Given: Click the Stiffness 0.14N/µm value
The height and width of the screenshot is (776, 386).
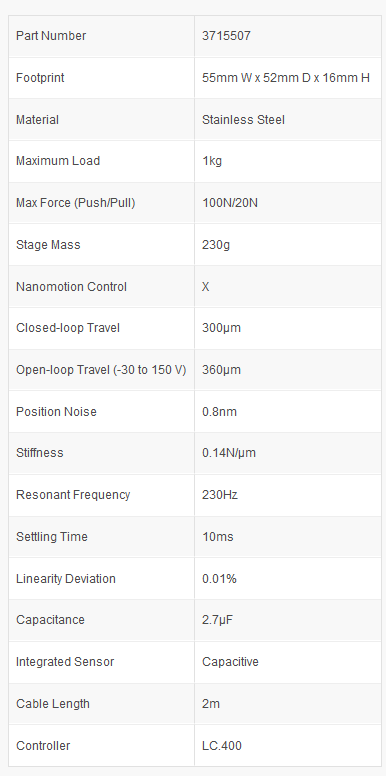Looking at the screenshot, I should 229,453.
